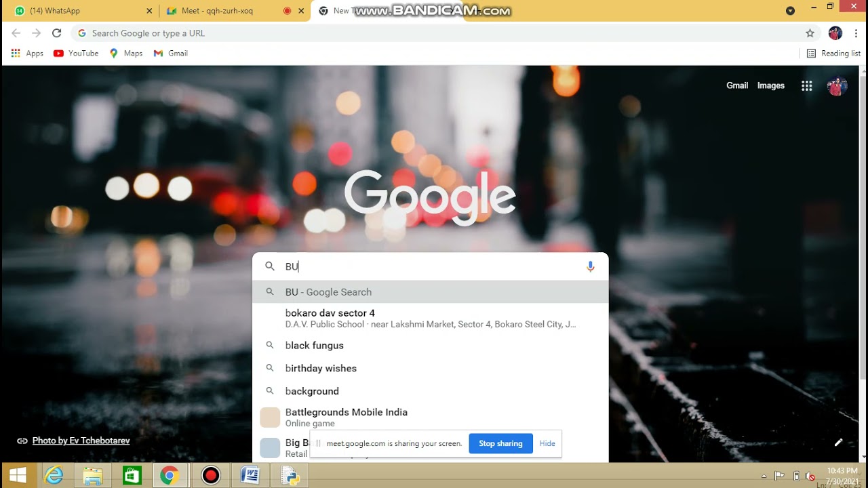Select 'background' suggestion
The image size is (868, 488).
(431, 391)
